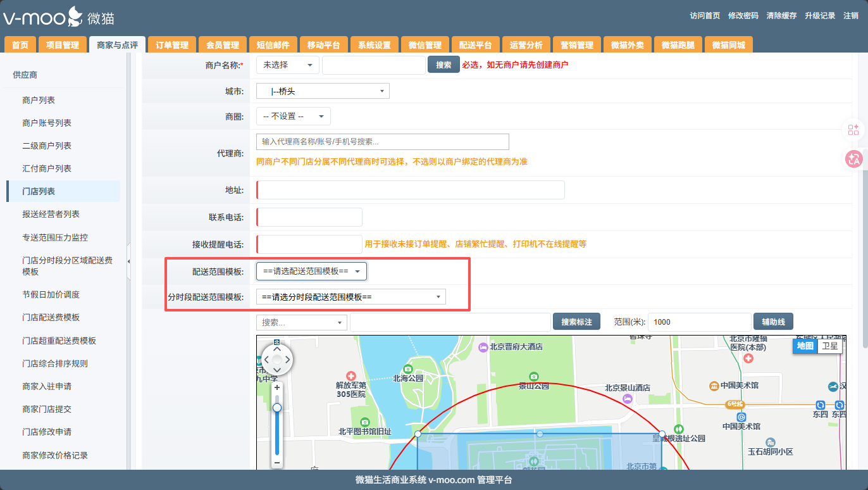Switch map to 卫星 satellite view
868x490 pixels.
click(829, 346)
